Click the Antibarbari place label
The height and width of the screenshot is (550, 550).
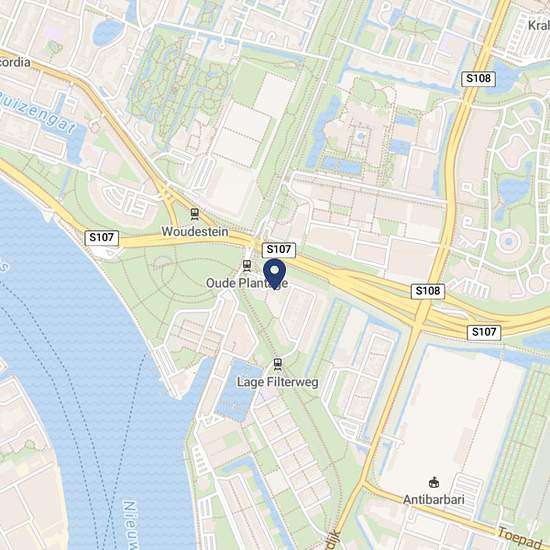[434, 499]
